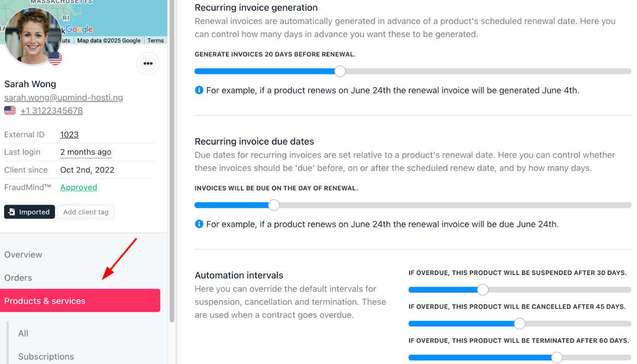Click the phone number +1 3122345678
The image size is (637, 364).
click(x=51, y=111)
